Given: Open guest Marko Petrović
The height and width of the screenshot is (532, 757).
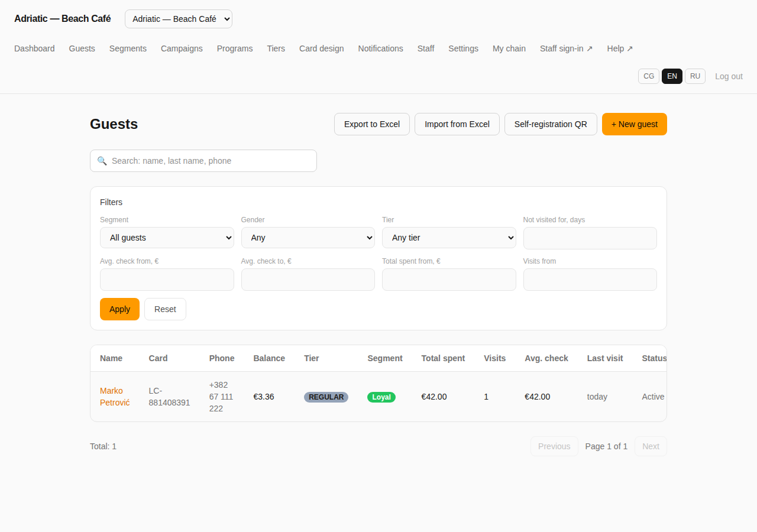Looking at the screenshot, I should 115,397.
